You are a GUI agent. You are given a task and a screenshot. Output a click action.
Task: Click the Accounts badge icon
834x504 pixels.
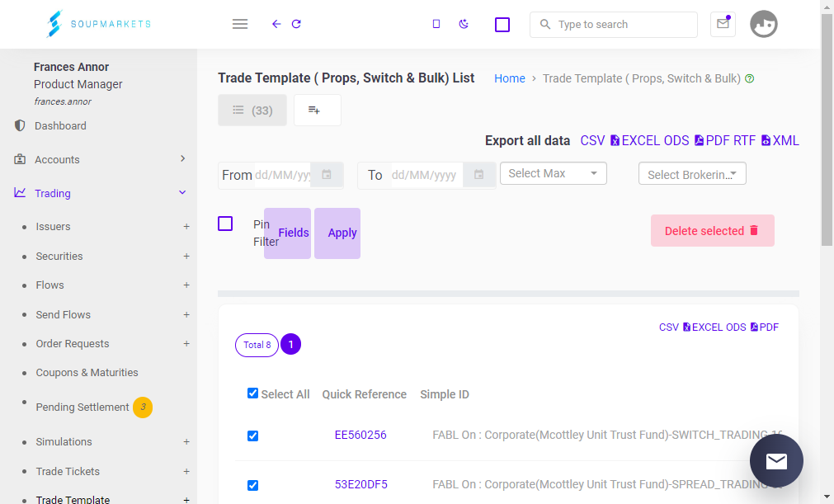coord(20,159)
